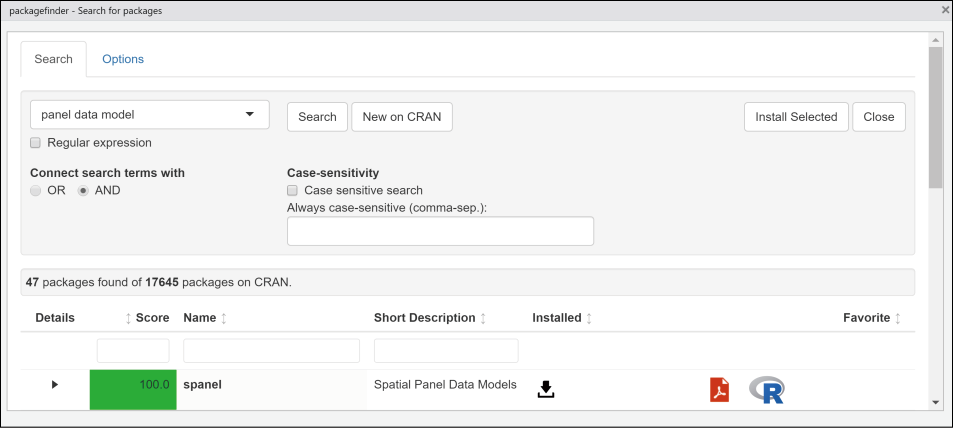Click the Install Selected button

(x=796, y=117)
